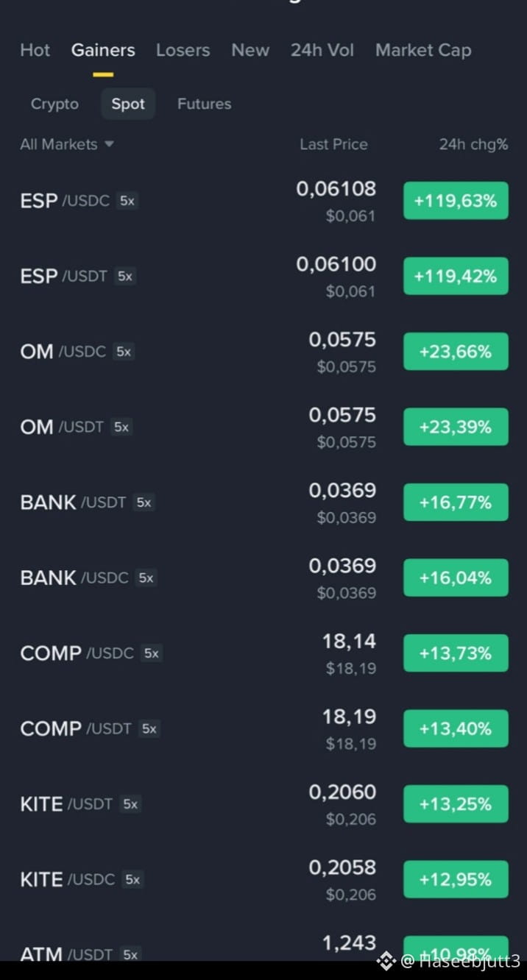527x980 pixels.
Task: Choose the Crypto filter
Action: click(x=54, y=104)
